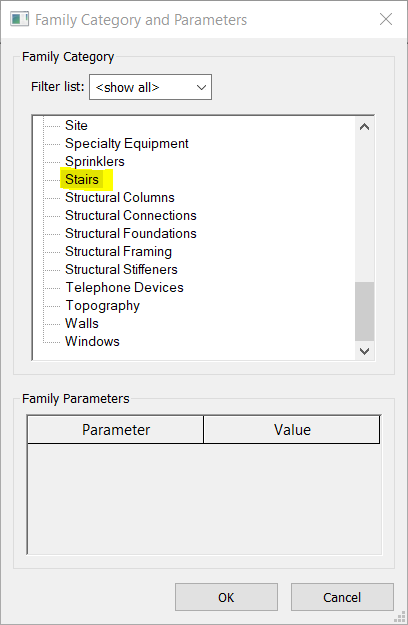Click the Revit dialog title bar icon
Screen dimensions: 408x625
tap(19, 19)
